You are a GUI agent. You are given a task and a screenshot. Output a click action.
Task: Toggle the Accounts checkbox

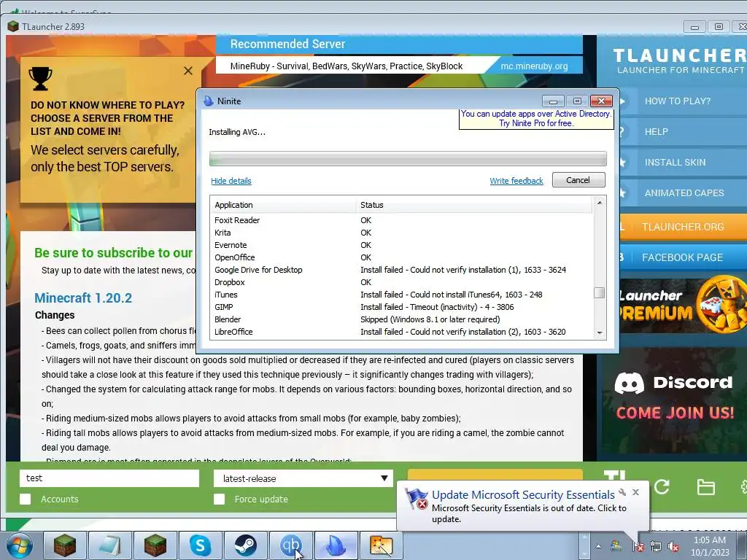(x=26, y=499)
